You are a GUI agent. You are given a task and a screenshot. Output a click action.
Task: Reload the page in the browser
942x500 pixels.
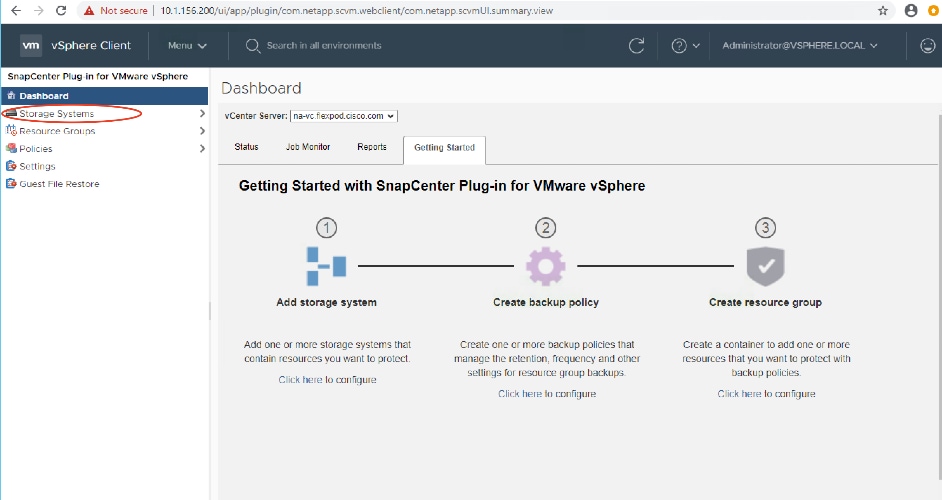[61, 10]
